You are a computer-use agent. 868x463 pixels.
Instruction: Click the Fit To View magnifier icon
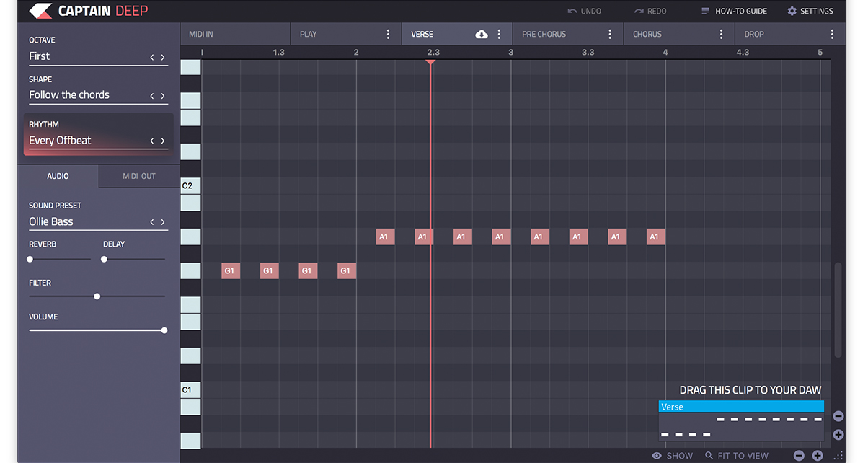[x=711, y=455]
